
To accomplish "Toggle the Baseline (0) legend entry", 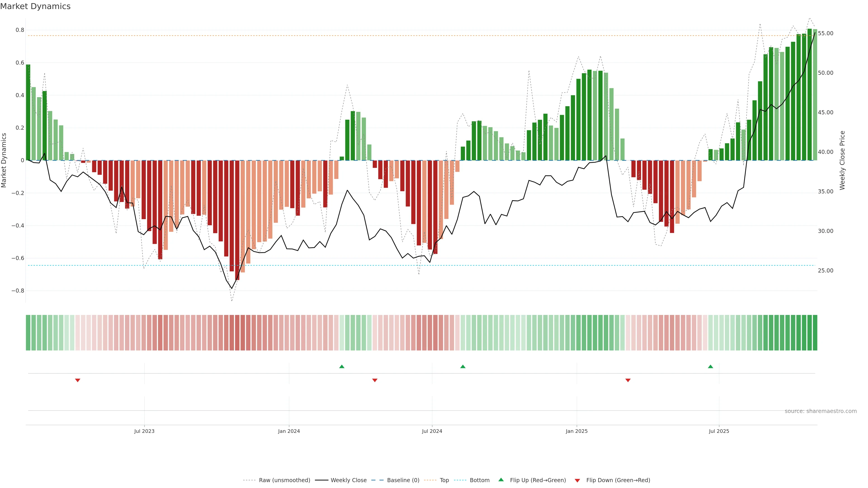I will click(403, 480).
